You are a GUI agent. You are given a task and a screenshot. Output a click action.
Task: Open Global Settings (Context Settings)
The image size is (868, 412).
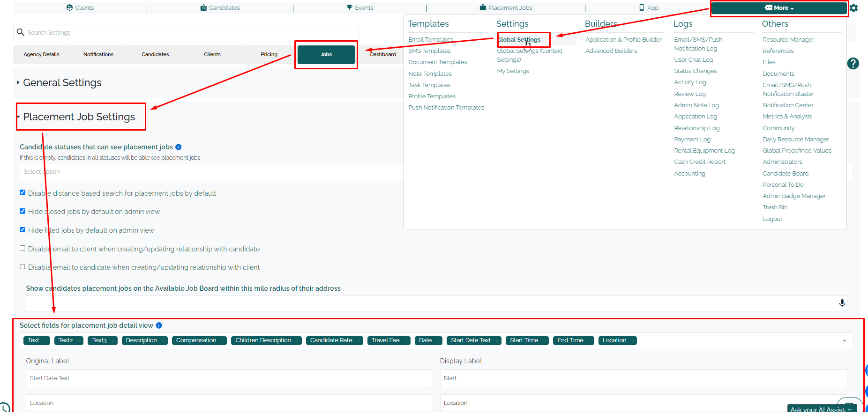530,55
